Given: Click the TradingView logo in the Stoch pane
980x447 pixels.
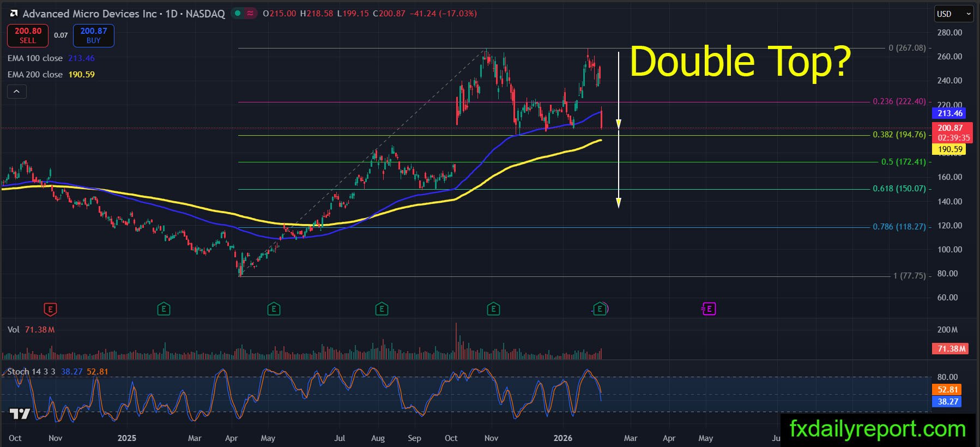Looking at the screenshot, I should click(20, 414).
